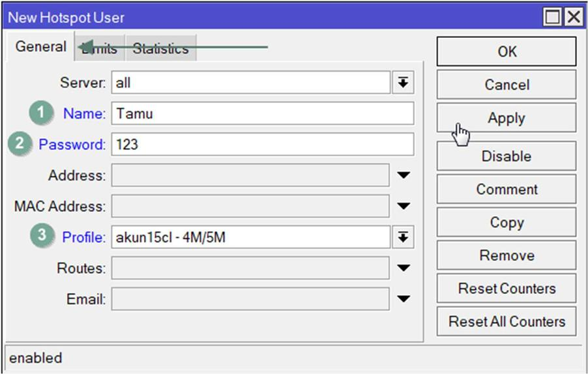Click the Reset Counters button
The image size is (588, 374).
tap(506, 289)
